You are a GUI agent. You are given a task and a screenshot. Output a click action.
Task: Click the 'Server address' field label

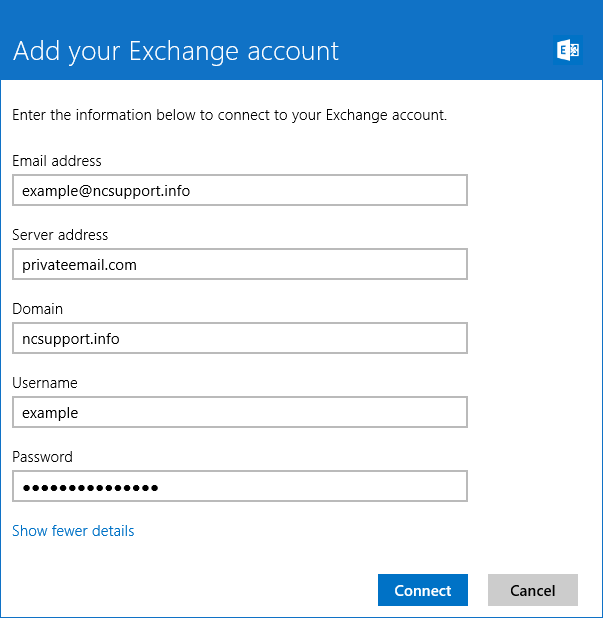tap(60, 235)
